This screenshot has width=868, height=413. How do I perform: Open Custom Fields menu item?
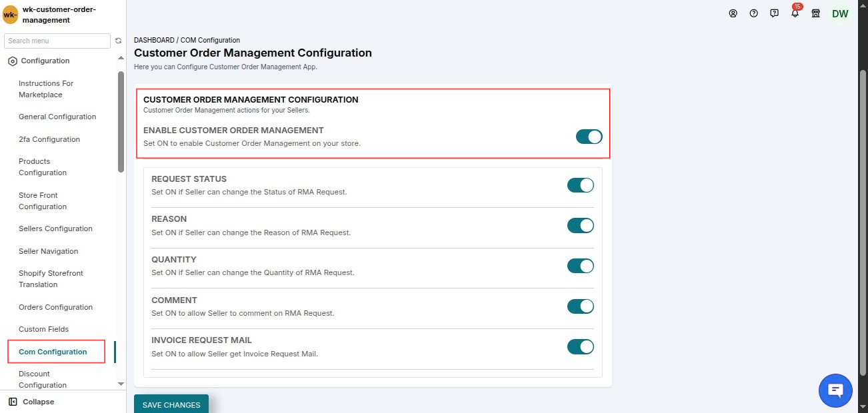[43, 329]
